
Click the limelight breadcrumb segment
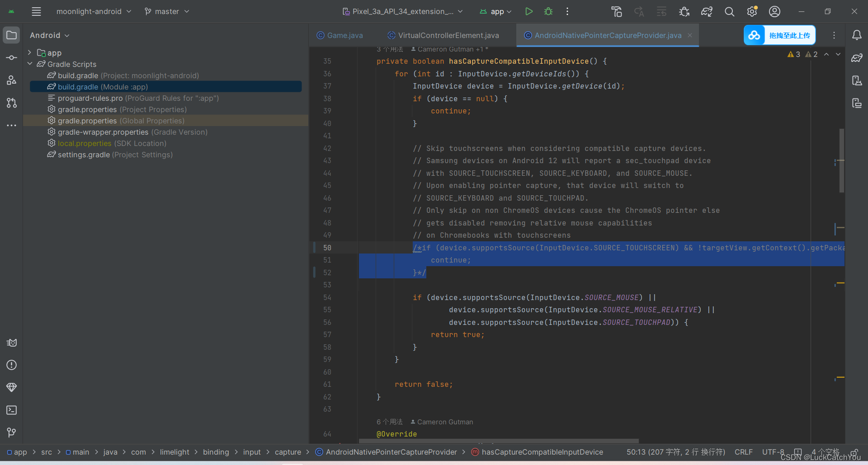(x=175, y=452)
